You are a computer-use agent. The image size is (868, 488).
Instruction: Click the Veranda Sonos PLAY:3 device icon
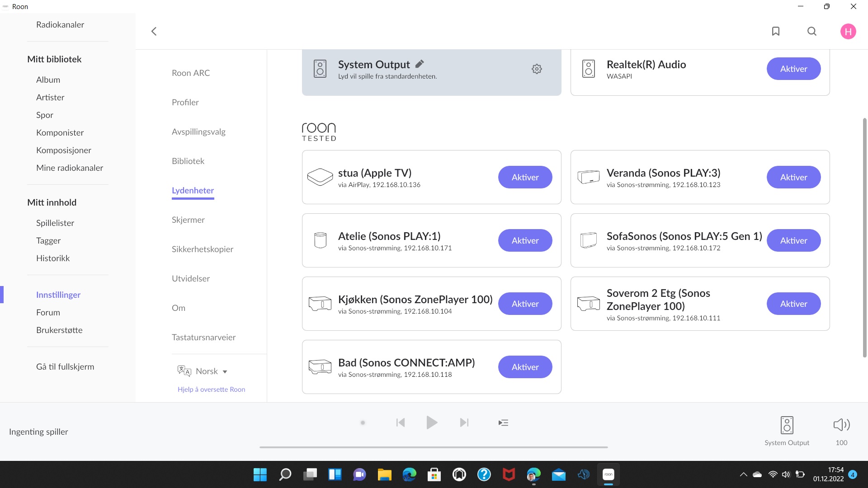pyautogui.click(x=589, y=177)
